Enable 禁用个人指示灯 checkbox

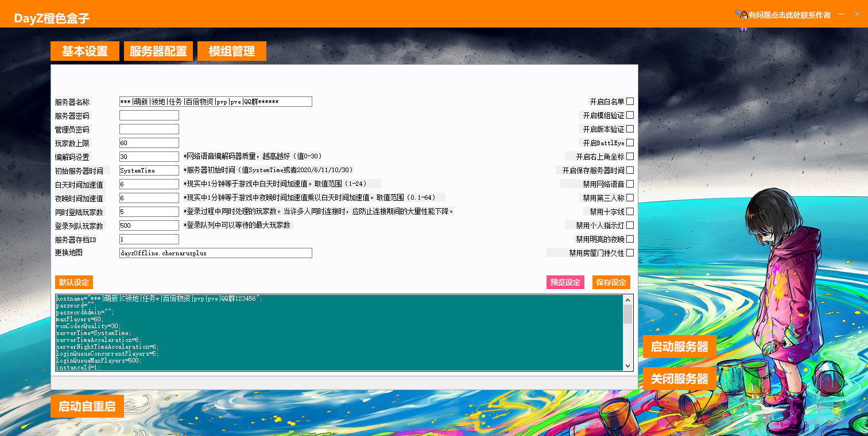[x=630, y=225]
